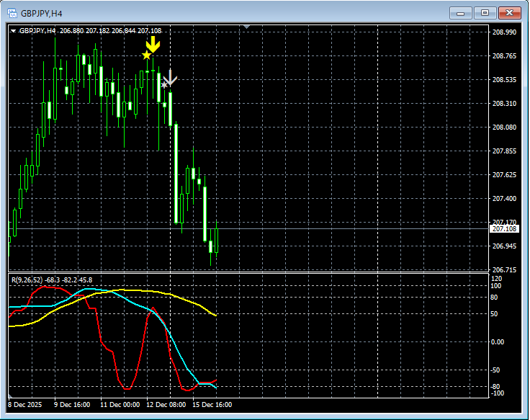
Task: Click the GBPJPY,H4 chart window icon
Action: point(12,13)
